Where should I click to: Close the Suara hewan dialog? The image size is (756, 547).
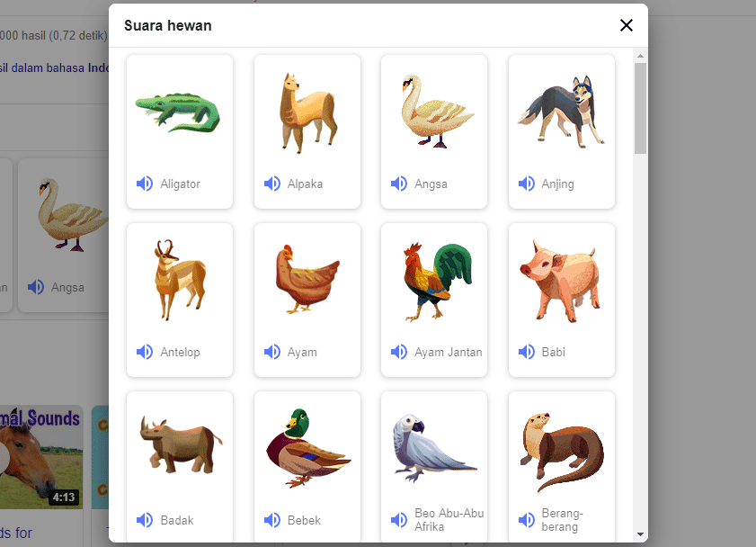tap(627, 25)
